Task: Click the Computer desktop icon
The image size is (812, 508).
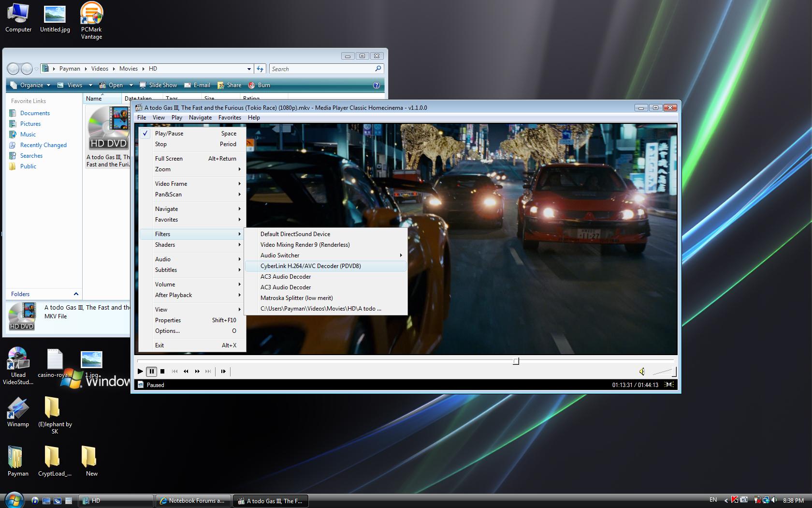Action: 18,18
